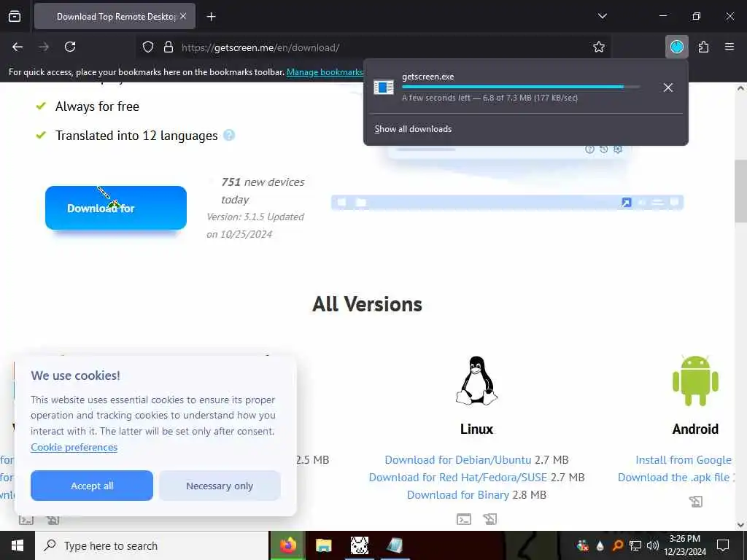The width and height of the screenshot is (747, 560).
Task: Bookmark this page with the star icon
Action: pyautogui.click(x=599, y=47)
